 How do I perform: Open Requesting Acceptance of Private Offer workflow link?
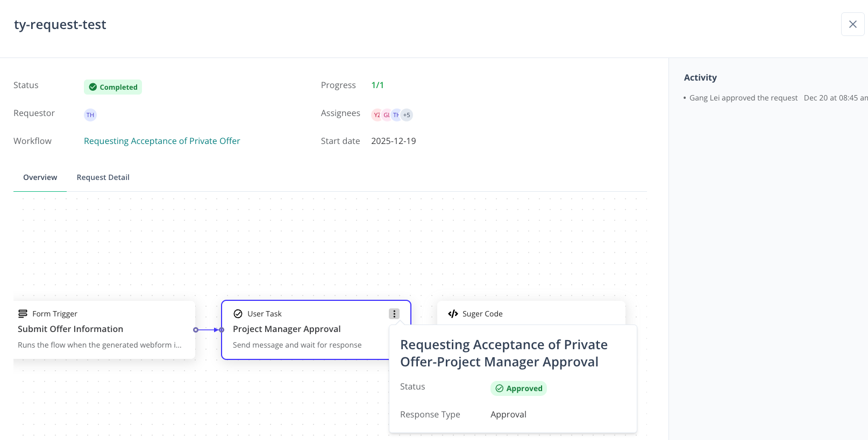click(x=162, y=141)
